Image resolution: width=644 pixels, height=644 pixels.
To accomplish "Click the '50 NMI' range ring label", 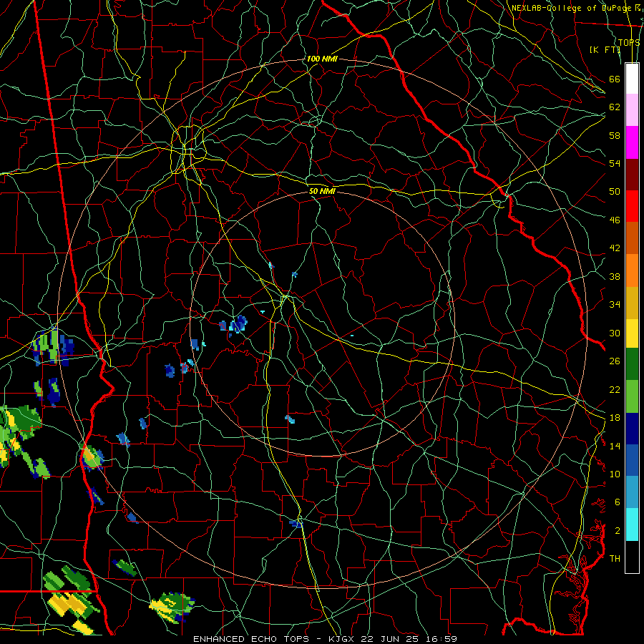I will [322, 191].
